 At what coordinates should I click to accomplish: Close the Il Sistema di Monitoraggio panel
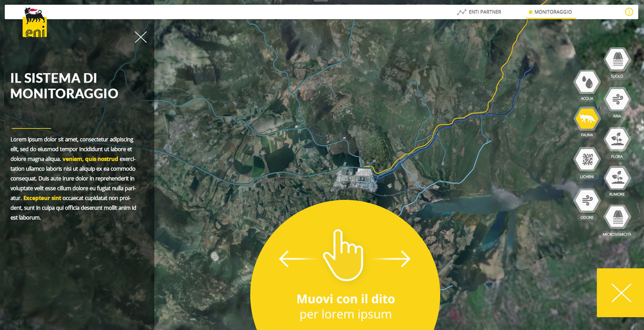click(x=141, y=37)
